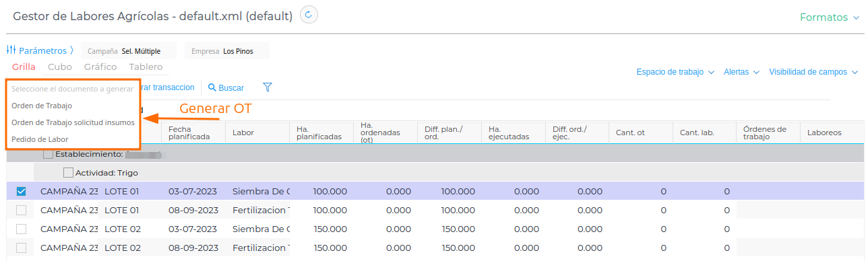Open the Alertas dropdown
868x261 pixels.
pyautogui.click(x=741, y=72)
